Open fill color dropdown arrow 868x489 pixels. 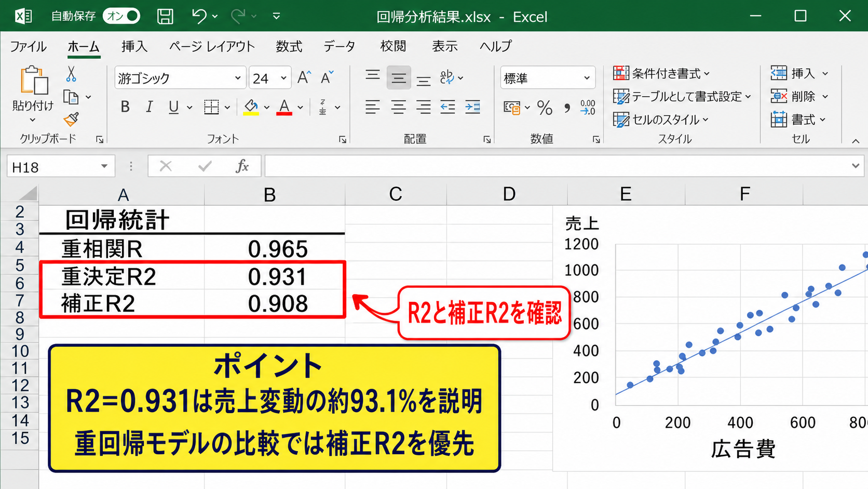pyautogui.click(x=267, y=108)
